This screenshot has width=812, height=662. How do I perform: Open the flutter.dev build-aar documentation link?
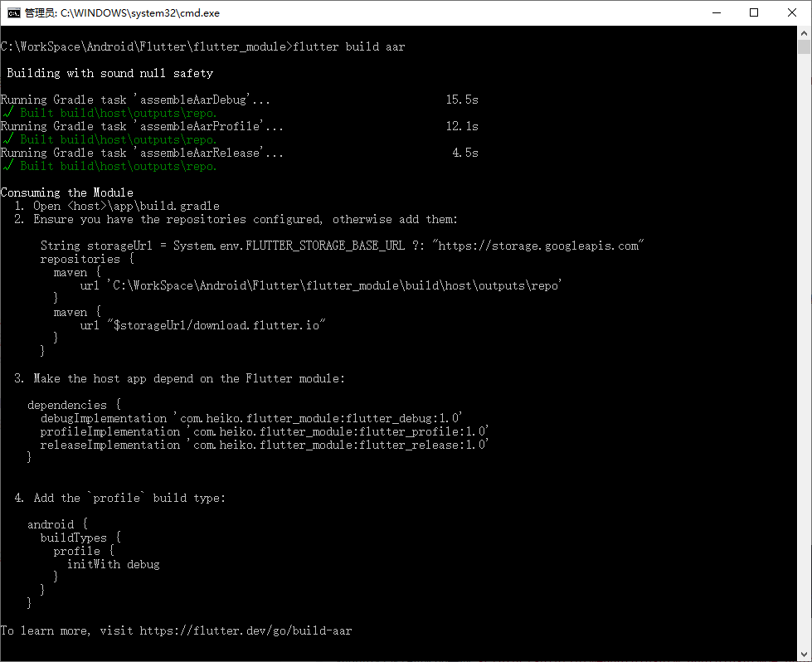[245, 630]
